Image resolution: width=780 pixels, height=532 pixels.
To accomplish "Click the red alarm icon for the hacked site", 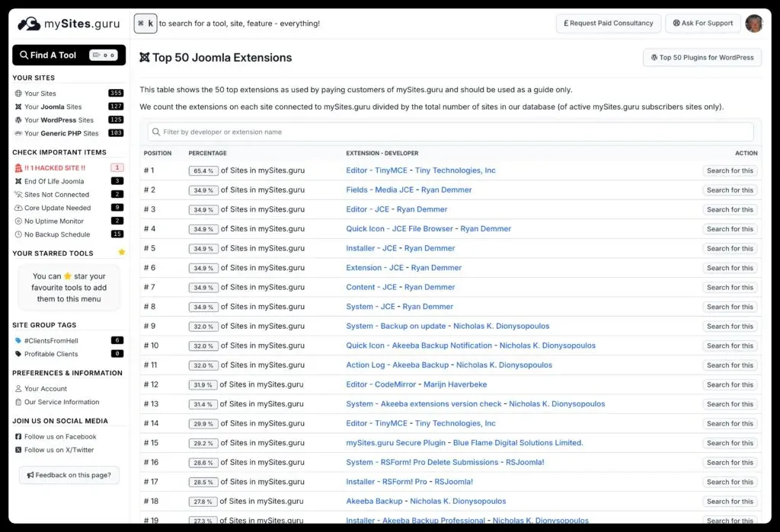I will coord(17,167).
